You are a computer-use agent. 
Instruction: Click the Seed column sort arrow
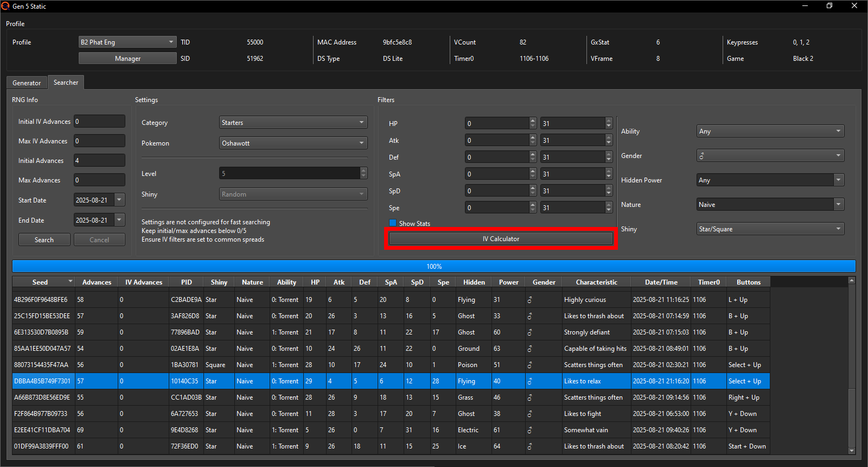click(x=71, y=281)
